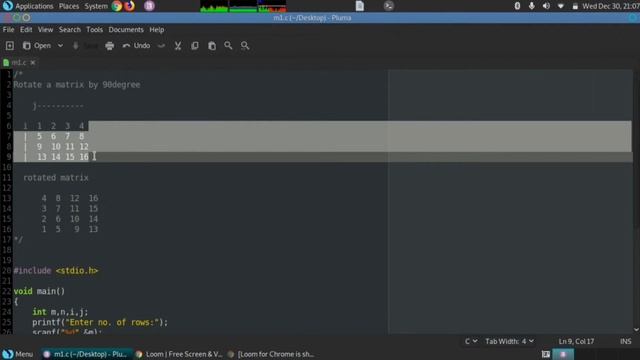Click the clock Wed Dec 30, 21:07
640x360 pixels.
[x=611, y=6]
